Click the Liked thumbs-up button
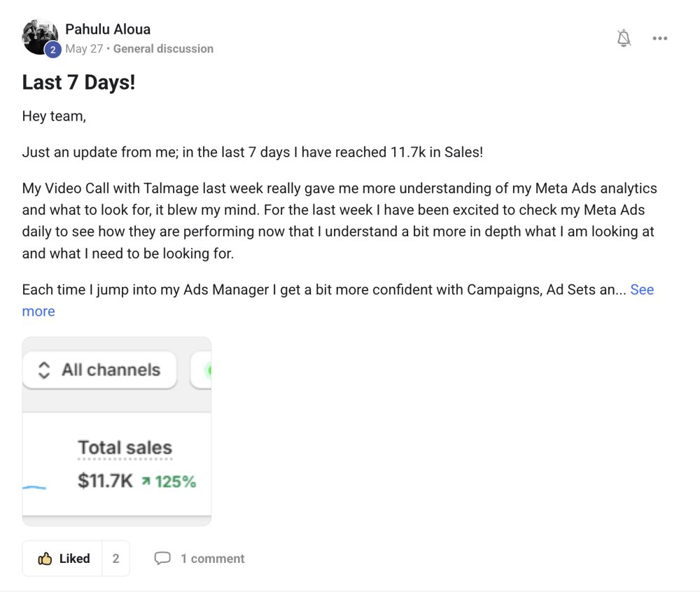This screenshot has height=593, width=700. pyautogui.click(x=62, y=559)
